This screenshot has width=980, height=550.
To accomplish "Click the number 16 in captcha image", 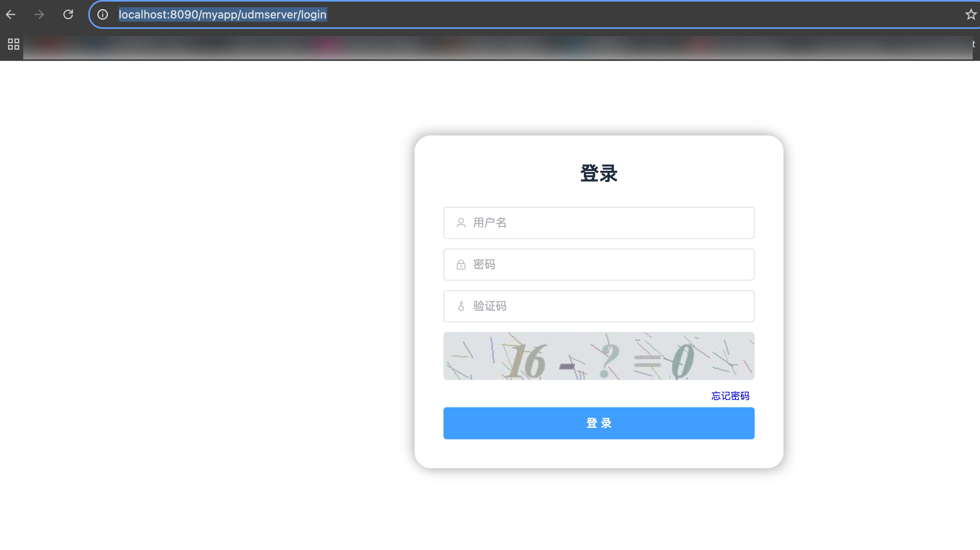I will click(x=526, y=362).
